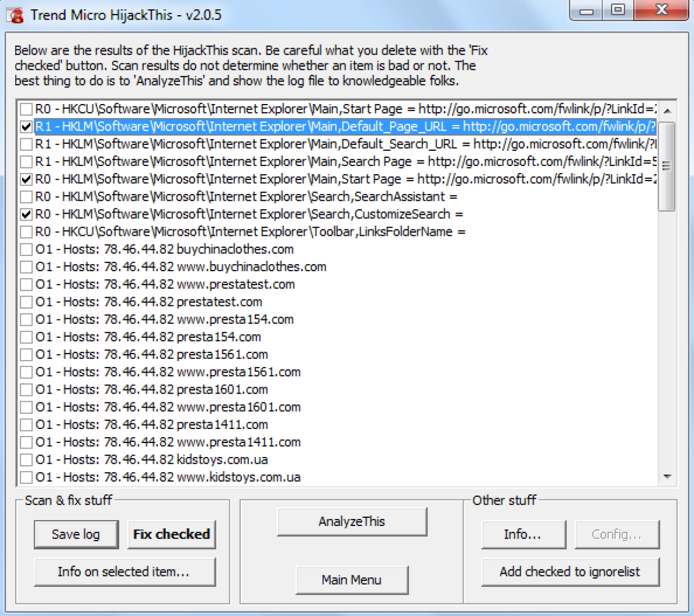
Task: Tick checkbox for www.presta154.com hosts entry
Action: 26,320
